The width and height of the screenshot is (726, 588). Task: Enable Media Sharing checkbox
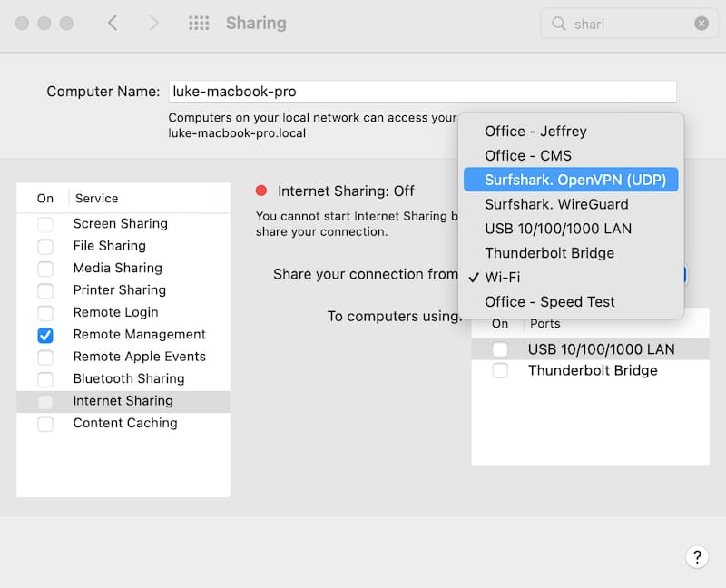(45, 269)
